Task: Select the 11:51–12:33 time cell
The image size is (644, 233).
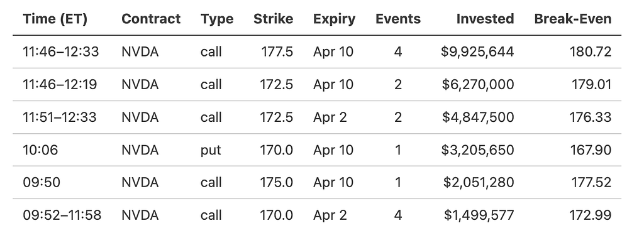Action: pyautogui.click(x=60, y=117)
